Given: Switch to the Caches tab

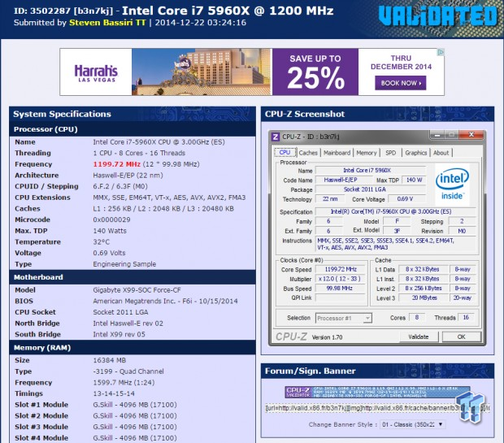Looking at the screenshot, I should coord(308,153).
